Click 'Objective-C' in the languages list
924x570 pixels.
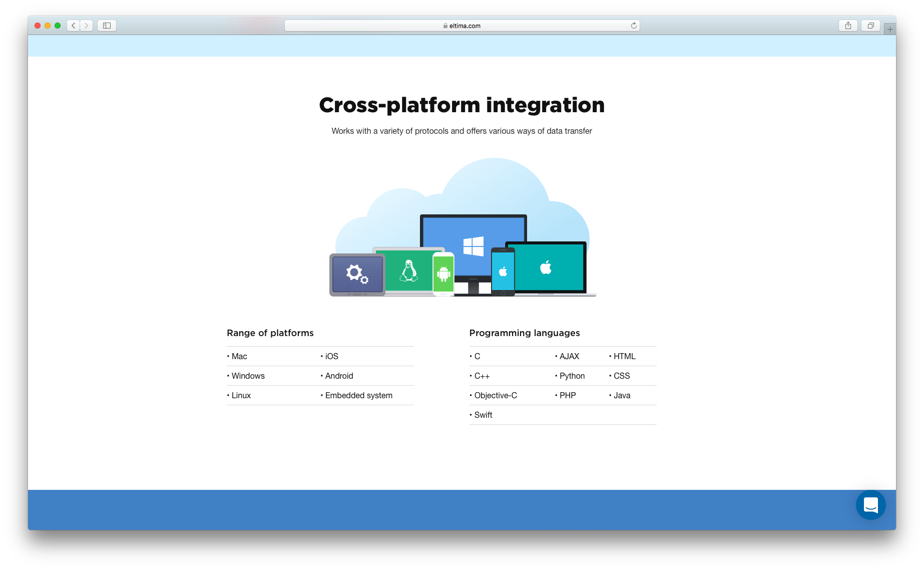pyautogui.click(x=496, y=395)
